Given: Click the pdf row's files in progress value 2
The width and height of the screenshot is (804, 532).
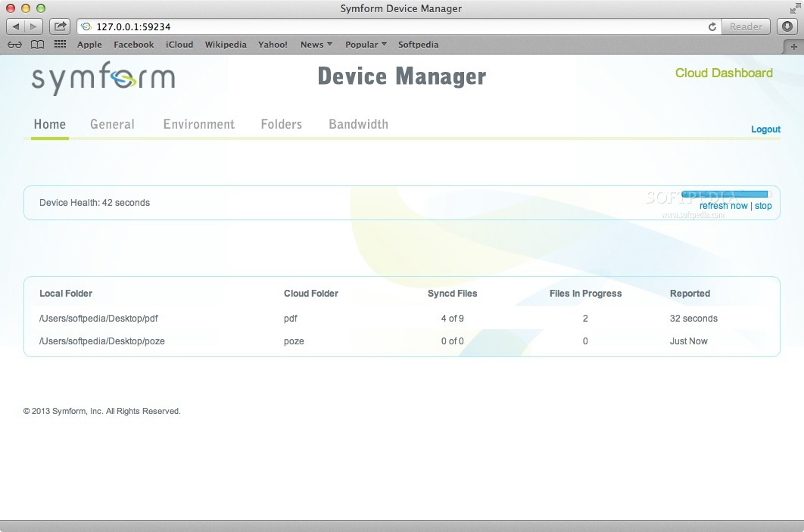Looking at the screenshot, I should (585, 319).
